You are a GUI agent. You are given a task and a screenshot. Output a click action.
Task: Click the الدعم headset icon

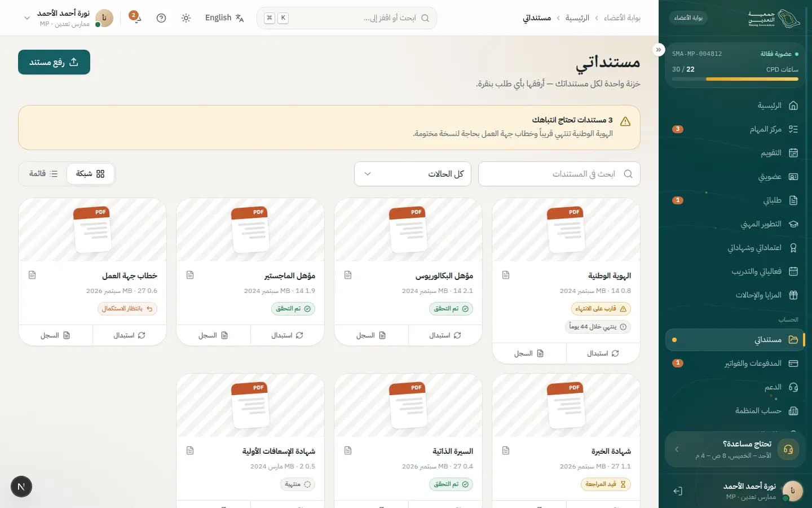pyautogui.click(x=793, y=387)
